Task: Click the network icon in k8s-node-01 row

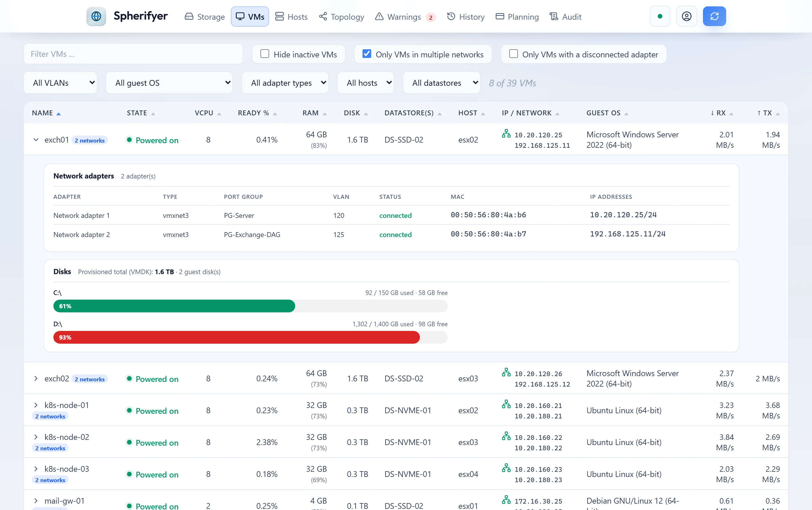Action: (x=506, y=404)
